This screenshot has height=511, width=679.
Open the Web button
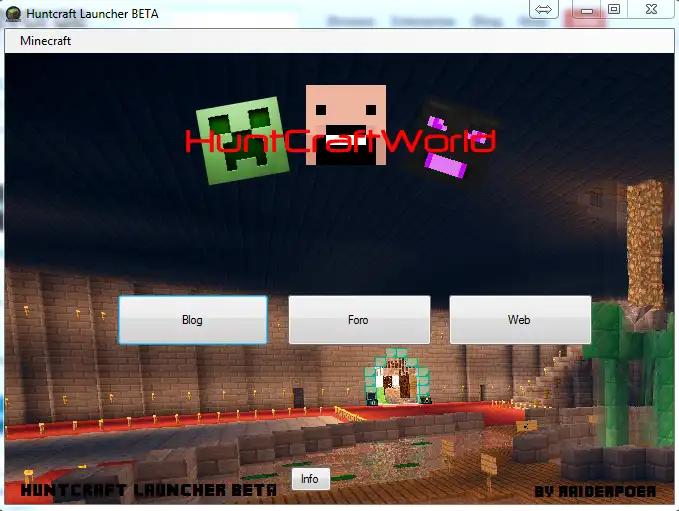pos(520,320)
